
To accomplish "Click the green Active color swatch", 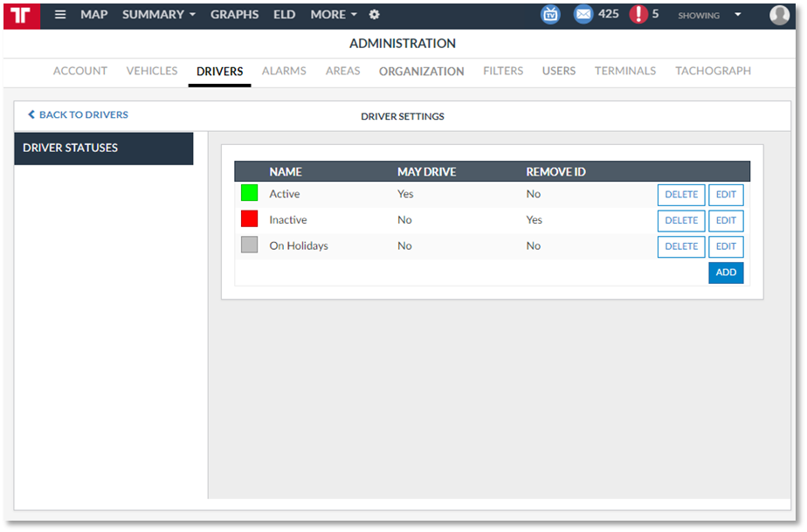I will point(250,193).
